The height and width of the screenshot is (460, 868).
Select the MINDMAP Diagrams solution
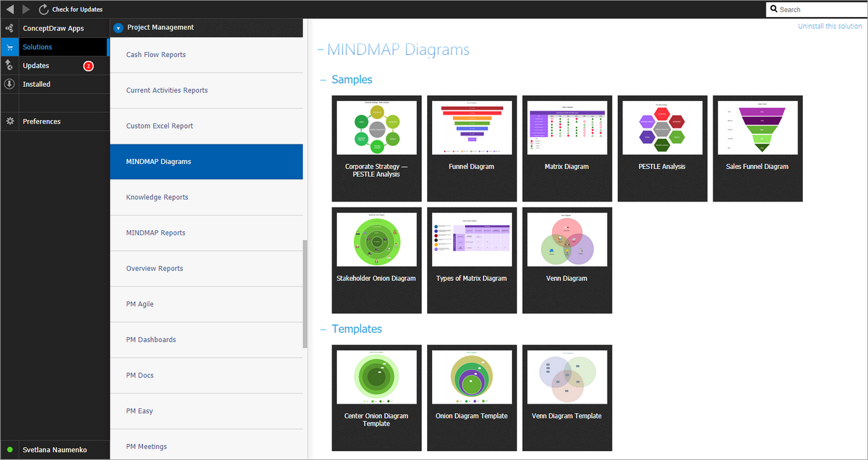coord(206,161)
